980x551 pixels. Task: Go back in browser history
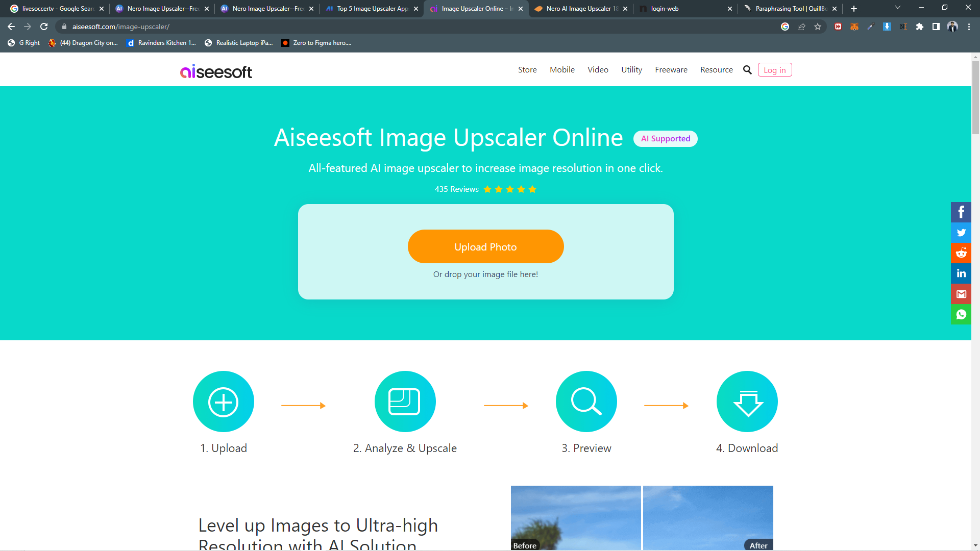click(11, 27)
